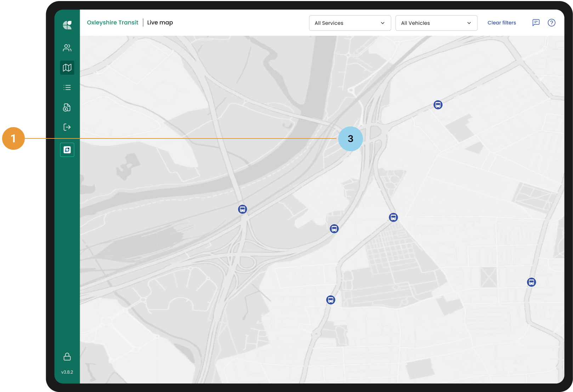Click the add document icon in the sidebar
This screenshot has height=392, width=573.
pos(67,107)
